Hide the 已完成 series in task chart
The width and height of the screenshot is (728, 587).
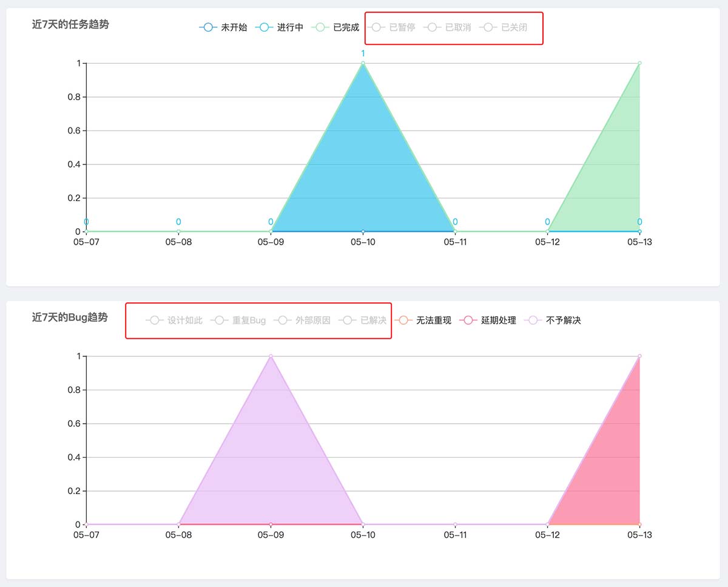click(x=335, y=27)
